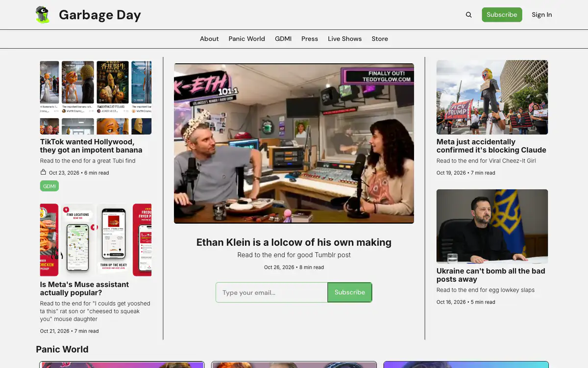Click "Oct 21, 2026 • 7 min read" text
The height and width of the screenshot is (368, 588).
pyautogui.click(x=70, y=331)
